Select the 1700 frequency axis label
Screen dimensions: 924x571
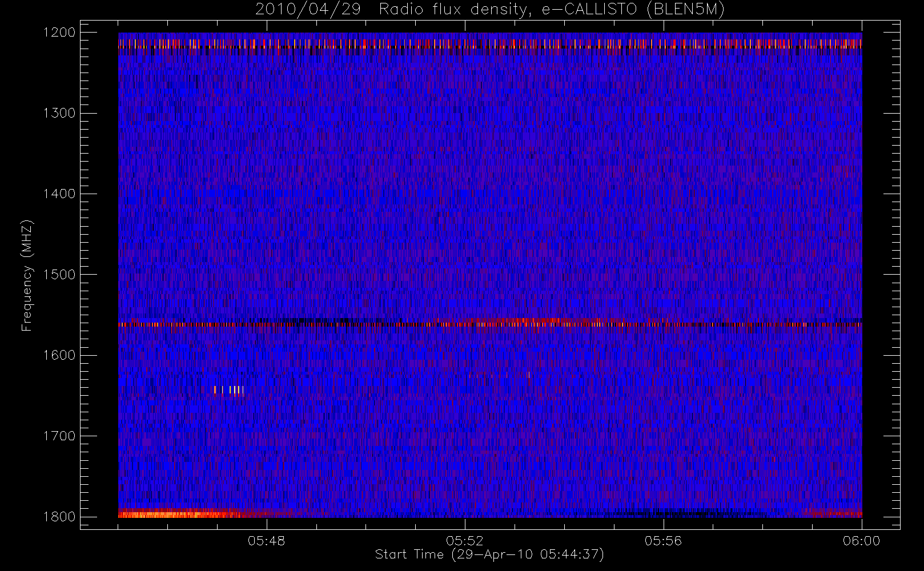[59, 436]
